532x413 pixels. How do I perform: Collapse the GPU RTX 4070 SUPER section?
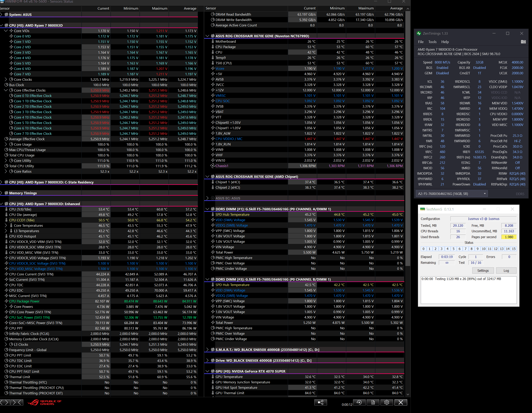click(x=207, y=371)
